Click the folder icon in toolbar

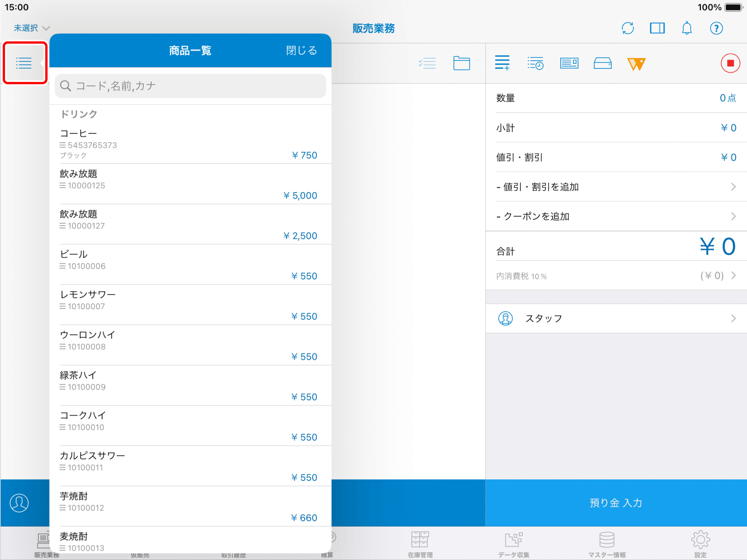click(x=461, y=63)
